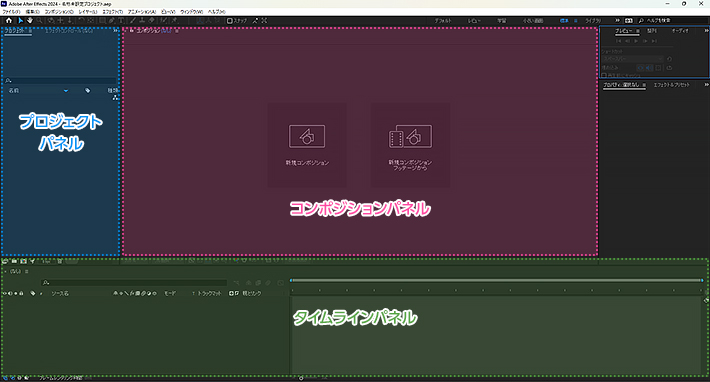The image size is (710, 382).
Task: Click the Home icon in the toolbar
Action: click(x=9, y=20)
